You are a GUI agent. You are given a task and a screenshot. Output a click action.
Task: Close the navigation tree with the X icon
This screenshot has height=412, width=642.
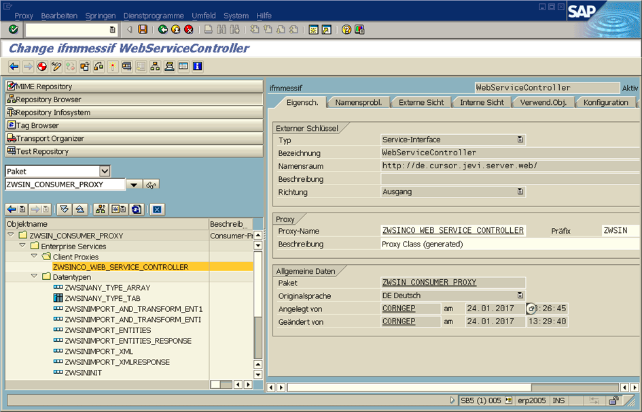[x=157, y=209]
